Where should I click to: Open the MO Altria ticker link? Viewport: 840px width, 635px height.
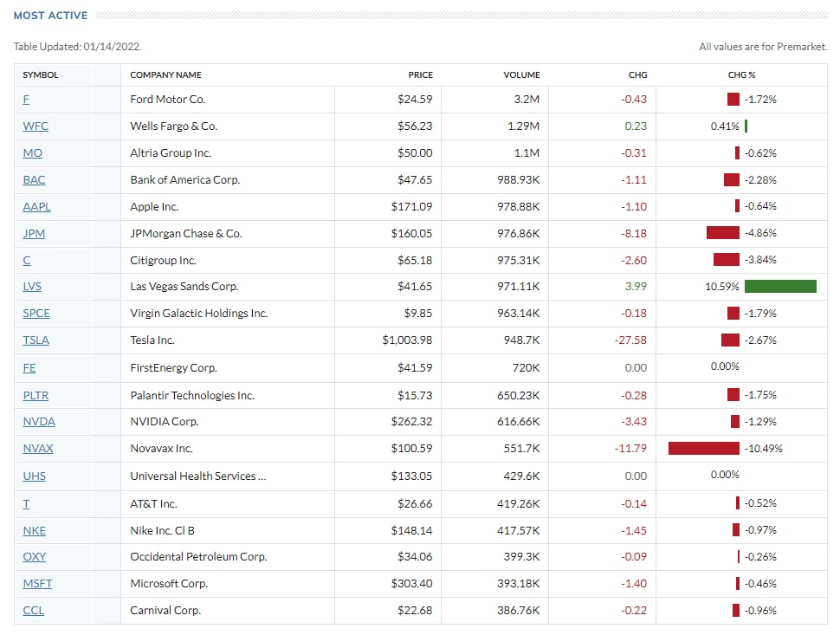[33, 152]
